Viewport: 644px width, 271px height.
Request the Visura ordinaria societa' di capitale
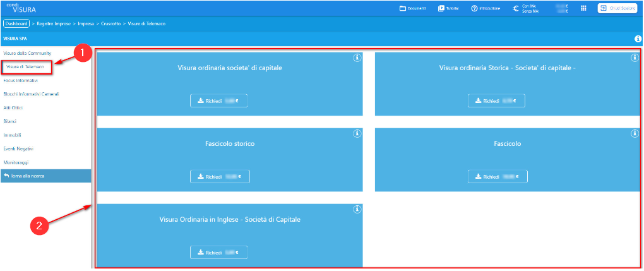(x=218, y=100)
